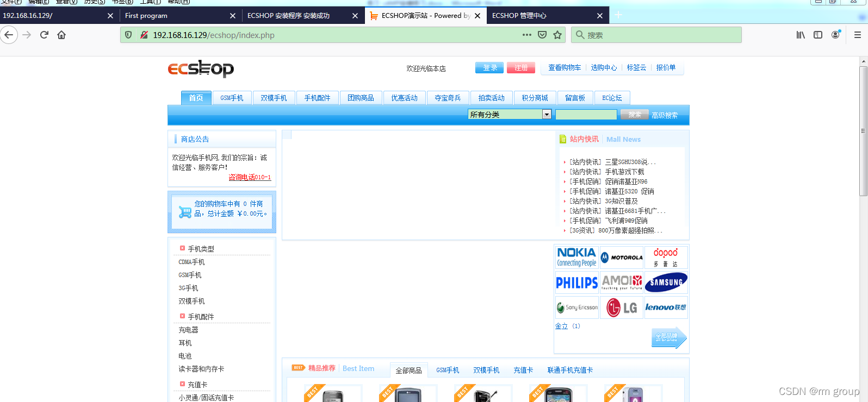Screen dimensions: 868x402
Task: Open the 手机类型 category heading
Action: (201, 249)
